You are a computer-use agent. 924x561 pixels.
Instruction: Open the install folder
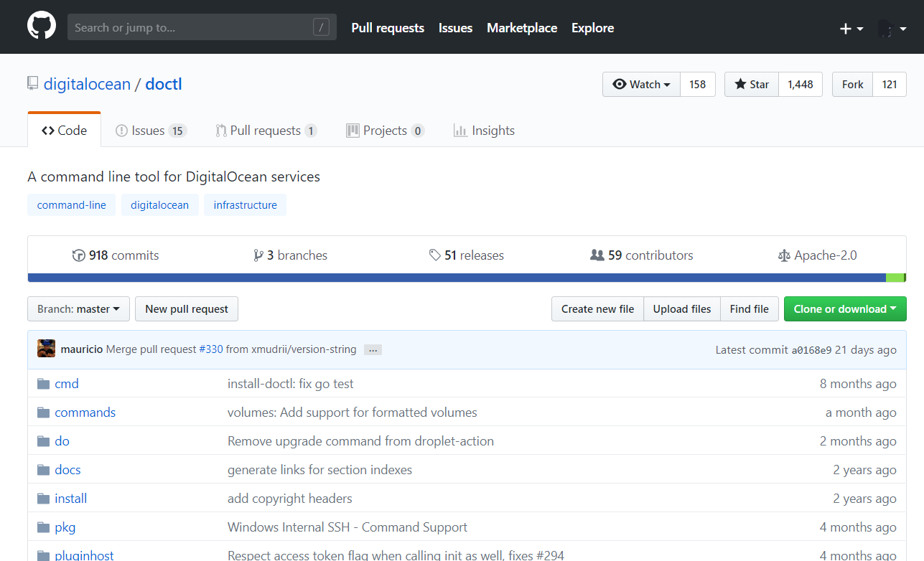[71, 499]
